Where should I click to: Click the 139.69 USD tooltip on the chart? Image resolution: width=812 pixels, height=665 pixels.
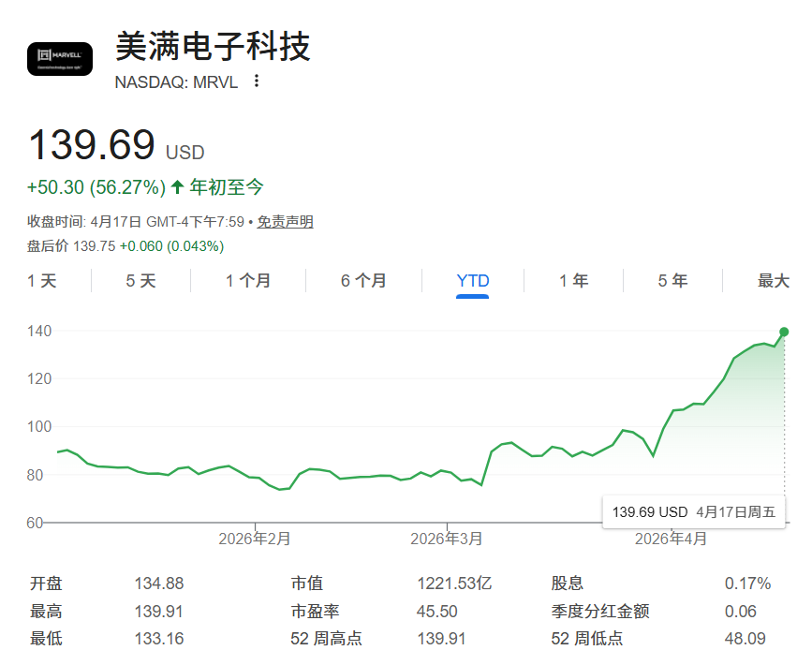tap(695, 512)
